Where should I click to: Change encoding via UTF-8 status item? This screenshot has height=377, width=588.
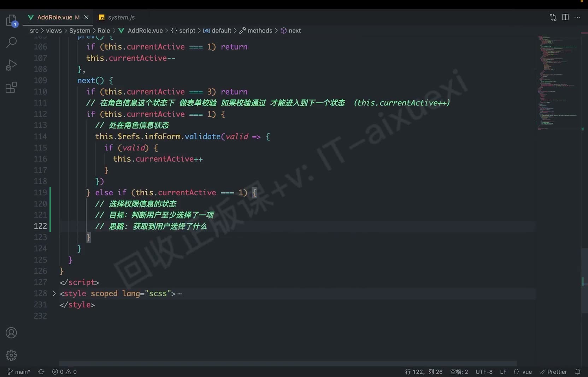tap(484, 372)
